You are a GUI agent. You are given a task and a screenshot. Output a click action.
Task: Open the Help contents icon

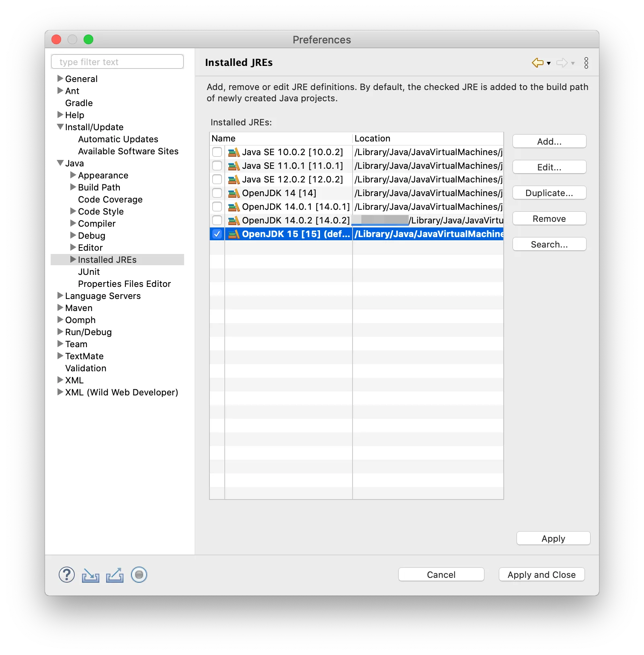click(67, 575)
